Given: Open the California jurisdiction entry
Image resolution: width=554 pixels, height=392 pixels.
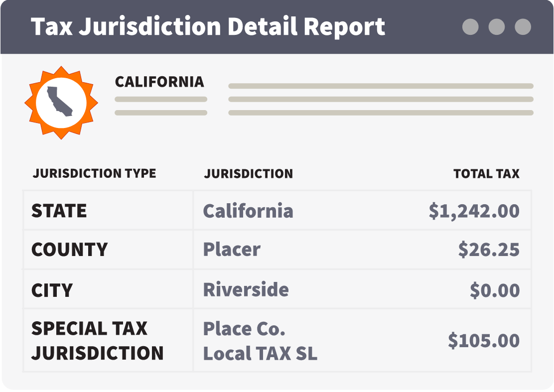Looking at the screenshot, I should pyautogui.click(x=248, y=211).
